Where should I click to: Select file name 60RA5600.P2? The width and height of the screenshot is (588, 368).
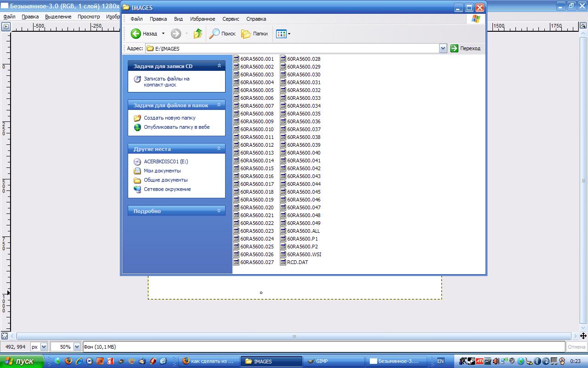(302, 247)
